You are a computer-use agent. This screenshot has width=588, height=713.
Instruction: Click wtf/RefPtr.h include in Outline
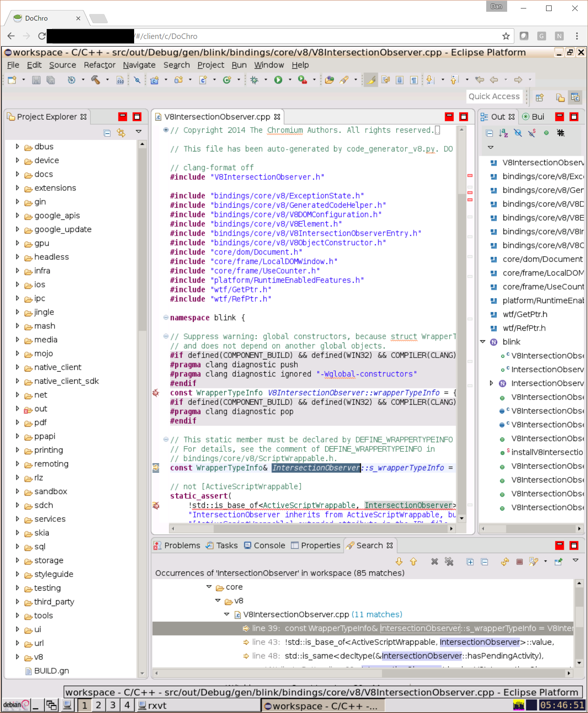coord(524,328)
